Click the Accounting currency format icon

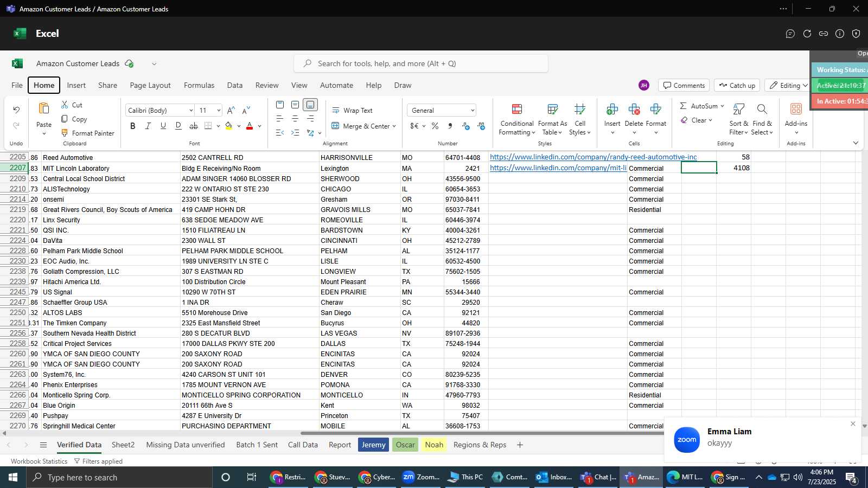pos(414,126)
